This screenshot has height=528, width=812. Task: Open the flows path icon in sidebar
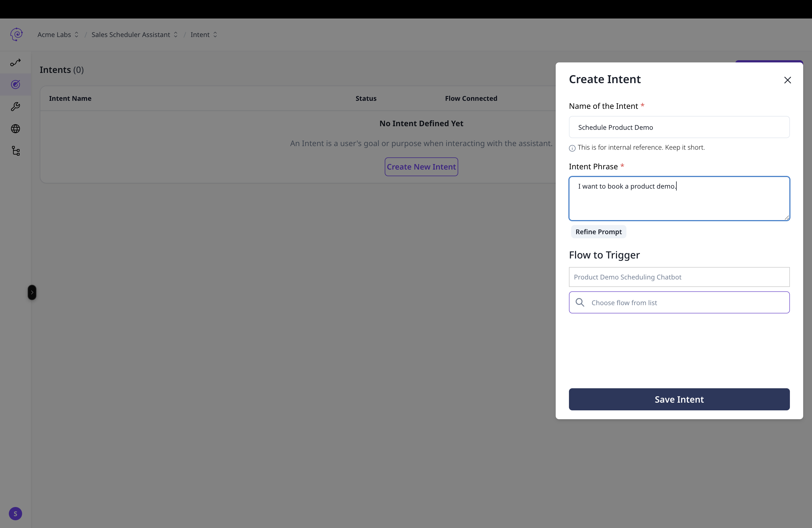click(15, 62)
